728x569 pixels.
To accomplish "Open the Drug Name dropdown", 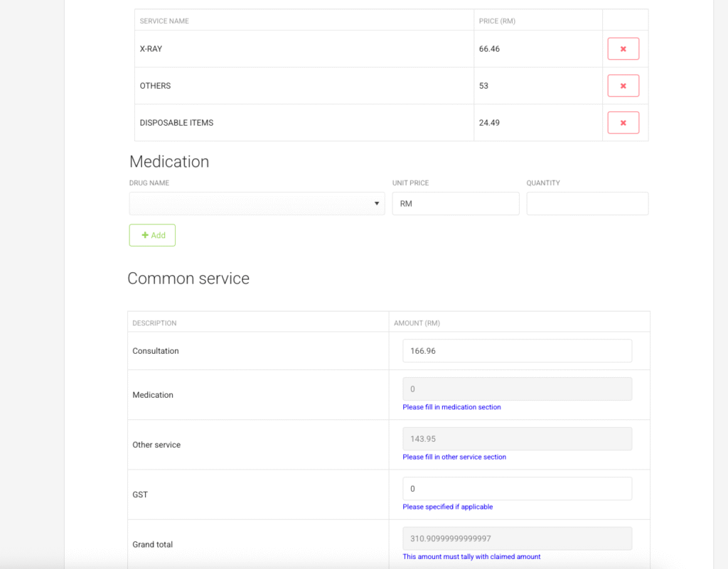I will pyautogui.click(x=257, y=204).
